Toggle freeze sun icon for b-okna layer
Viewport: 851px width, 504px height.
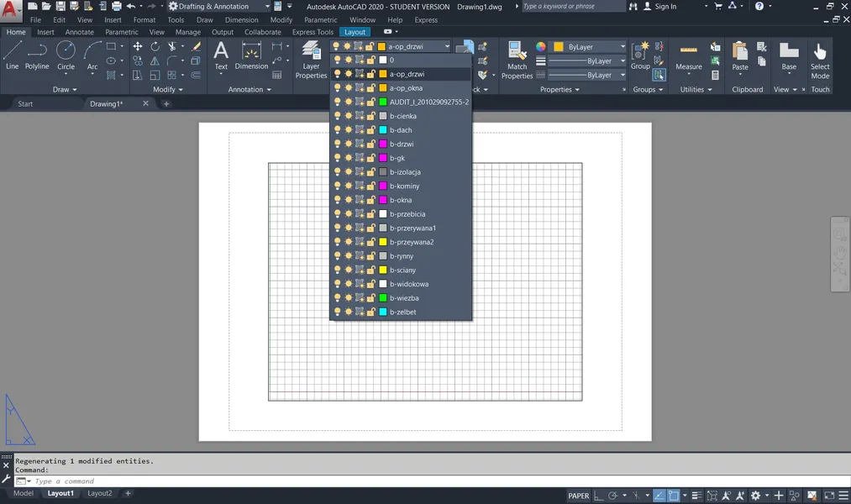(349, 200)
